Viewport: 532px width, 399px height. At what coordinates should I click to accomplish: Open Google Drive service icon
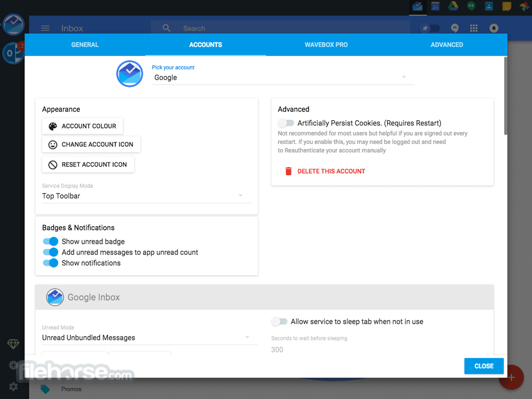pyautogui.click(x=453, y=6)
